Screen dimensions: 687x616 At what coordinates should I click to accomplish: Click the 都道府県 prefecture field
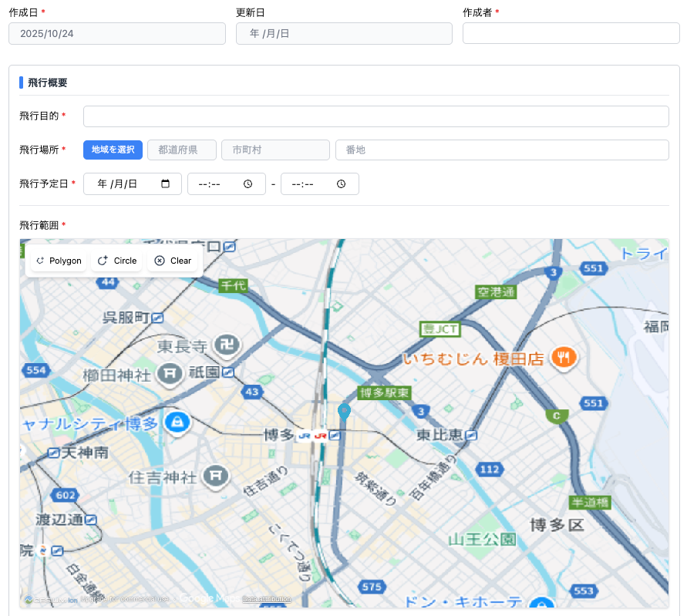coord(181,150)
